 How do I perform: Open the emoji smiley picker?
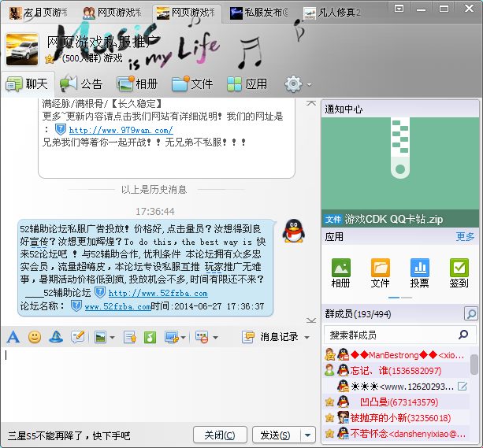[35, 337]
